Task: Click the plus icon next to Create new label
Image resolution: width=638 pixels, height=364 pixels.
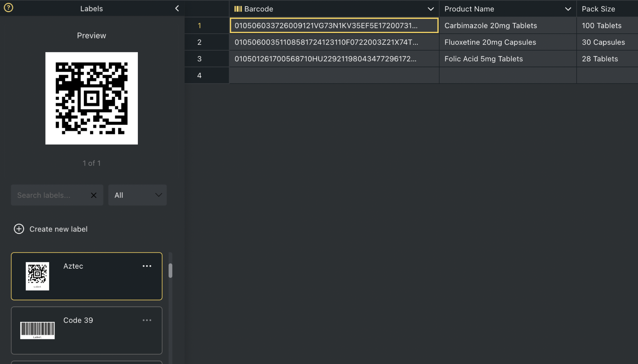Action: tap(19, 229)
